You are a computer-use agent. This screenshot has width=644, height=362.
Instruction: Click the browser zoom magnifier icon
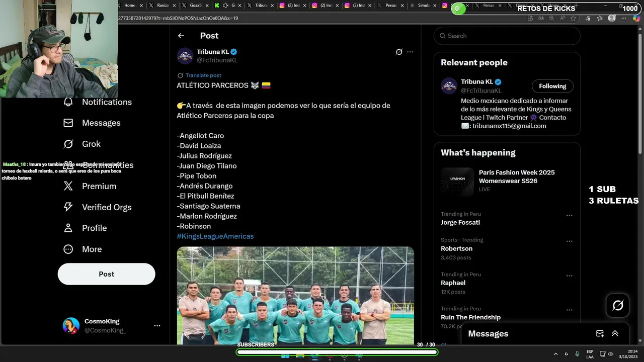(x=551, y=18)
